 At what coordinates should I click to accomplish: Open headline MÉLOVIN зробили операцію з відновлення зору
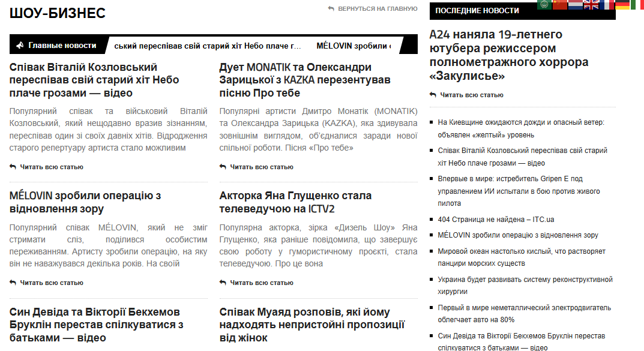coord(85,202)
